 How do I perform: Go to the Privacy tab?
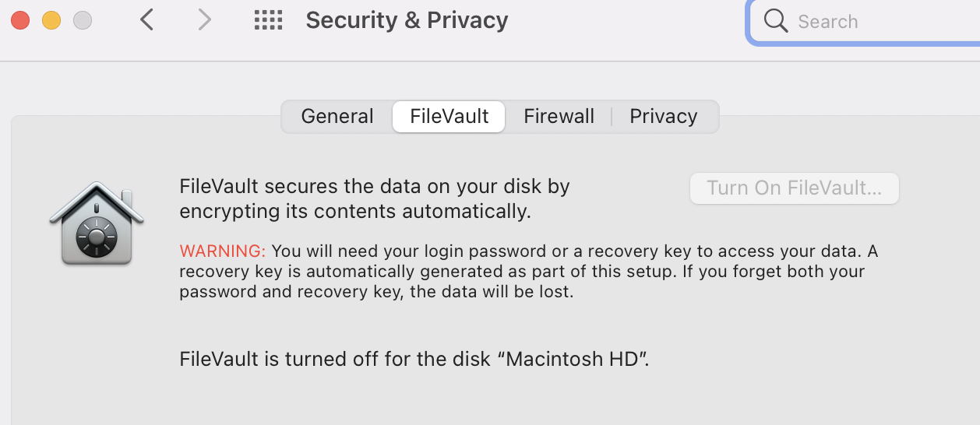(663, 117)
